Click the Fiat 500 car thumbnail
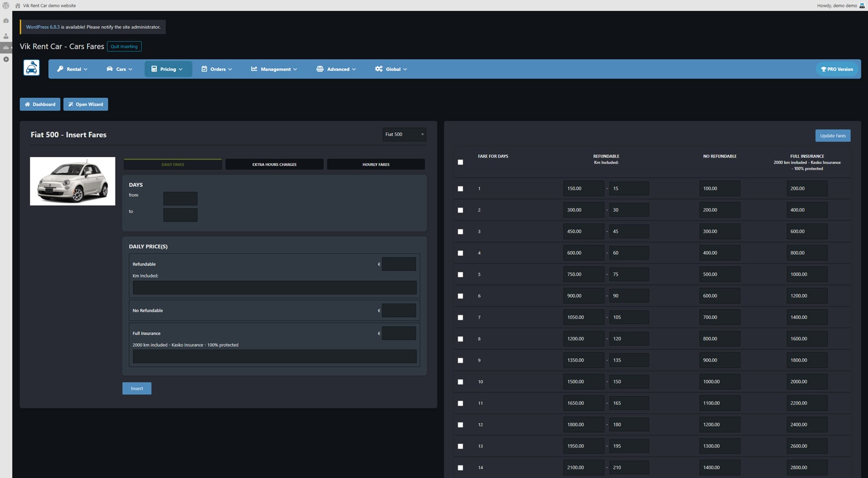The width and height of the screenshot is (868, 478). pos(73,181)
